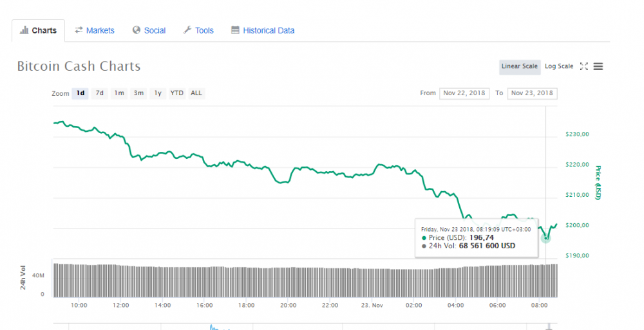Open the Historical Data tab
The height and width of the screenshot is (330, 644).
point(263,30)
